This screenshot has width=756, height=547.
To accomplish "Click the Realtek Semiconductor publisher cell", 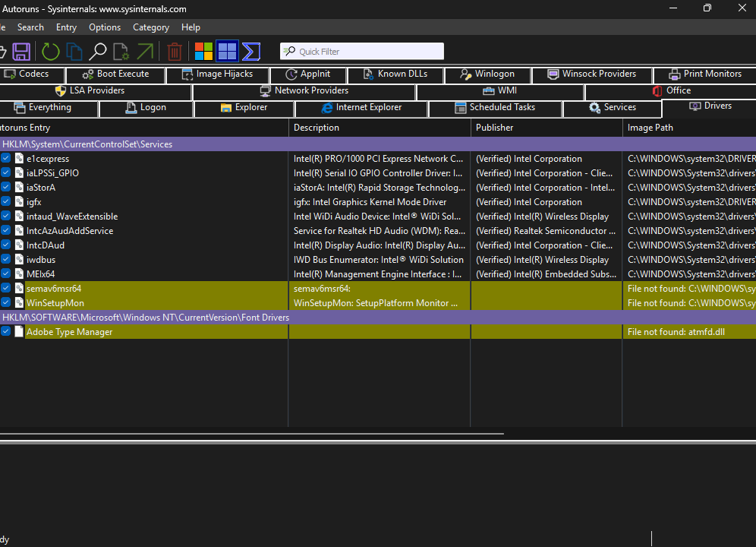I will pos(546,231).
